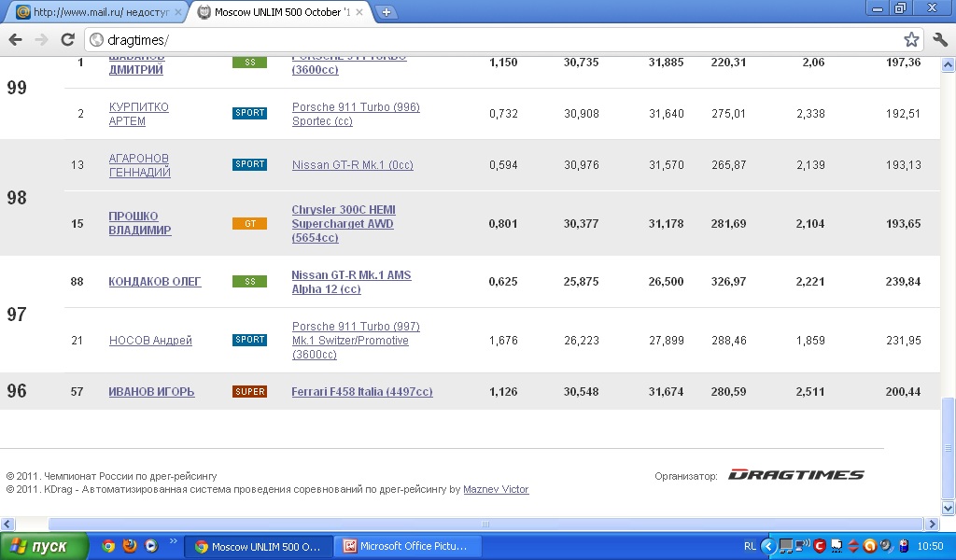
Task: Launch media player from quick launch
Action: 151,546
